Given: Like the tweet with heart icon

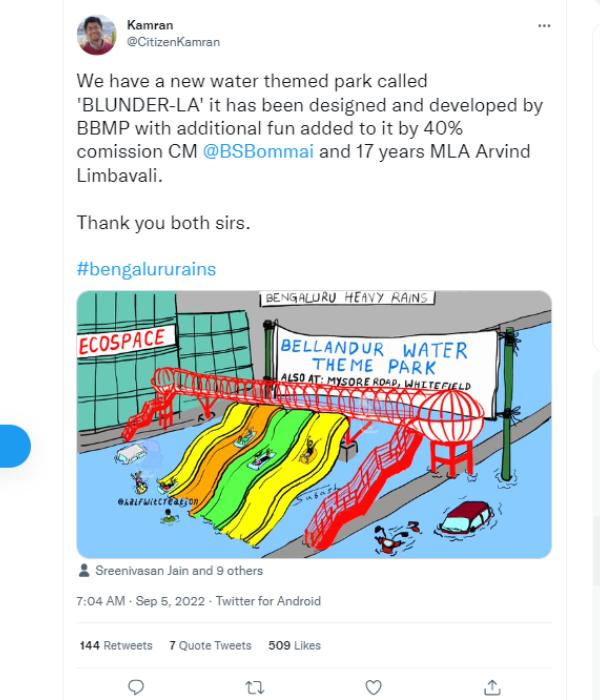Looking at the screenshot, I should point(373,687).
